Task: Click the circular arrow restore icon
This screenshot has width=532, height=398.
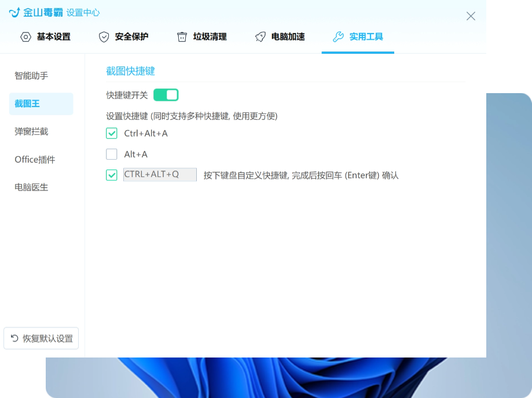Action: coord(14,338)
